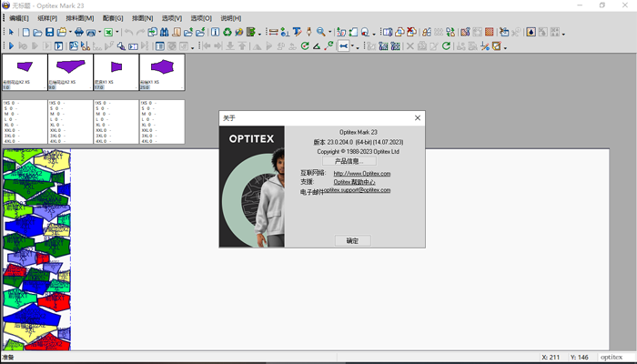Click the green circular rotate icon
The width and height of the screenshot is (637, 364).
(x=305, y=45)
